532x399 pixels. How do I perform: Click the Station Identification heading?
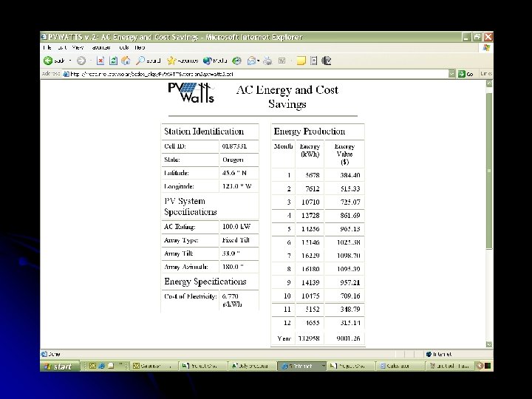tap(204, 132)
